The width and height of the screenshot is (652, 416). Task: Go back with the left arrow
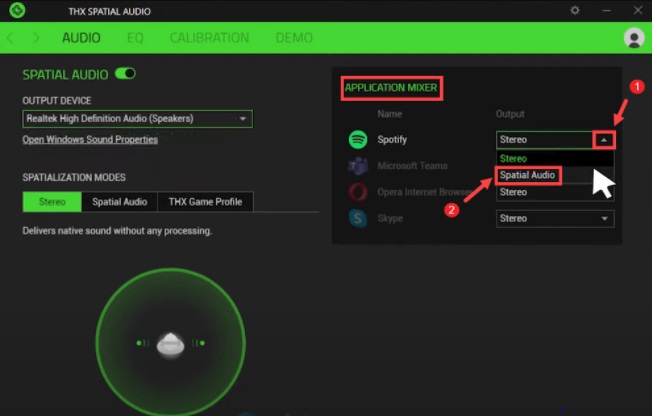click(x=10, y=38)
